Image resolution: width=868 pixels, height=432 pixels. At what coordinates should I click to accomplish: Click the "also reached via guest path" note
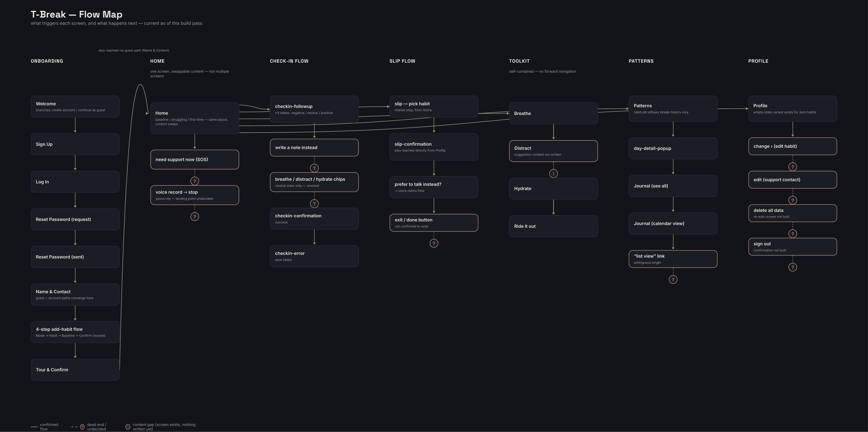click(134, 50)
